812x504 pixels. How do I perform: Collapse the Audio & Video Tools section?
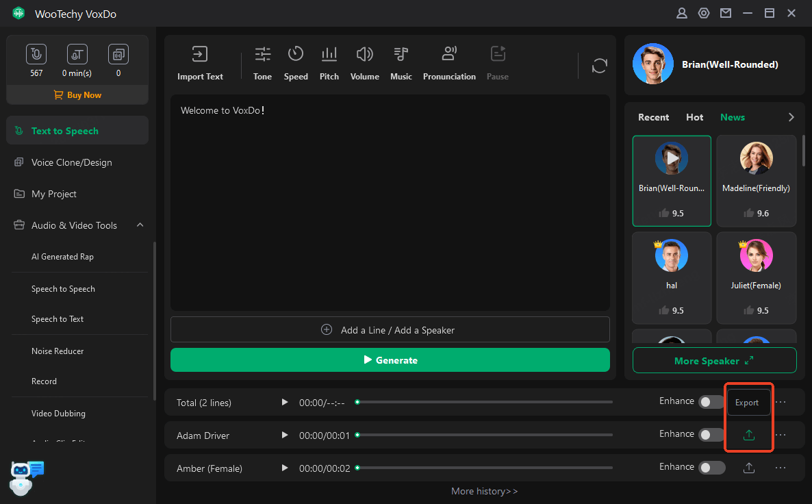point(140,225)
